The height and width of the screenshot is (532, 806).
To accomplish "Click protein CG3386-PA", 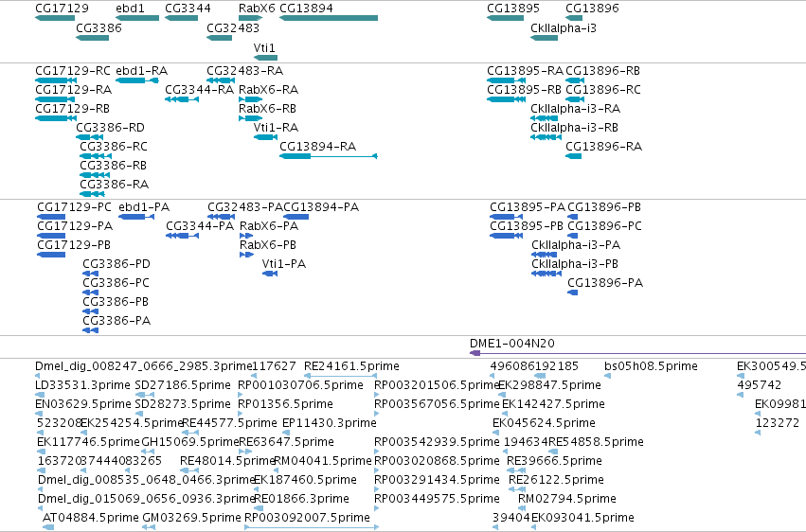I will pos(116,321).
